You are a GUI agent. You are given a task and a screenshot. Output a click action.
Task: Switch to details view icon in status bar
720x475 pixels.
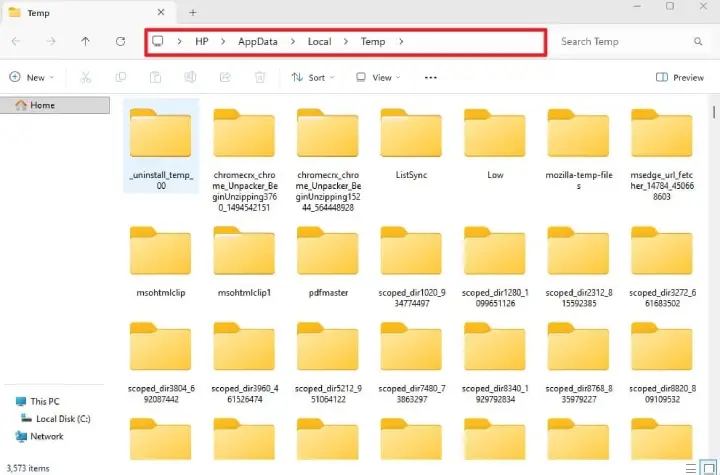pyautogui.click(x=691, y=469)
